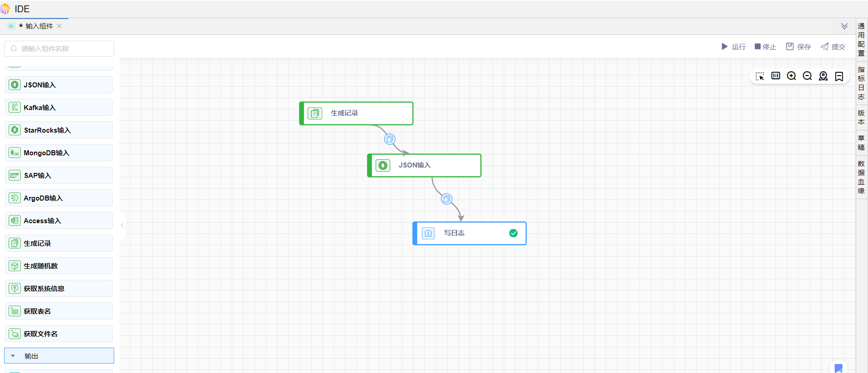This screenshot has width=868, height=373.
Task: Click green check mark on 写日志 node
Action: (513, 233)
